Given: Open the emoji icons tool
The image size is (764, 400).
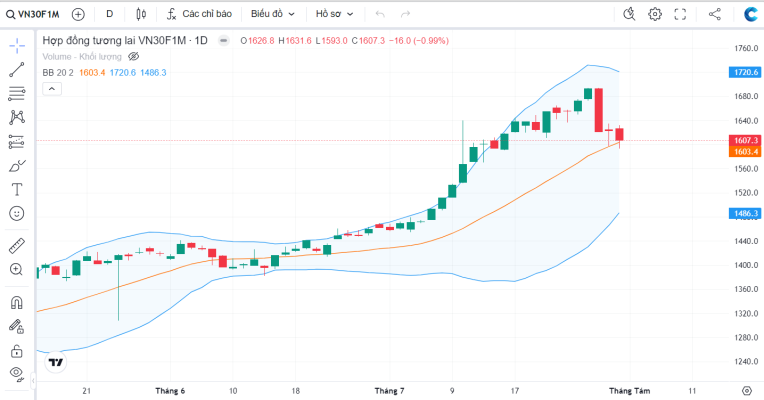Looking at the screenshot, I should [x=17, y=213].
